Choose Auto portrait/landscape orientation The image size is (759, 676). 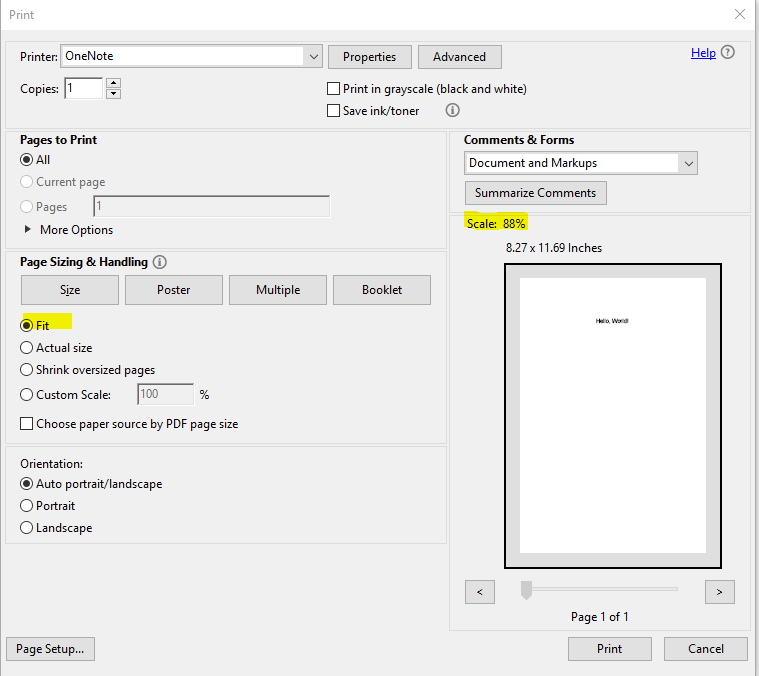coord(27,484)
